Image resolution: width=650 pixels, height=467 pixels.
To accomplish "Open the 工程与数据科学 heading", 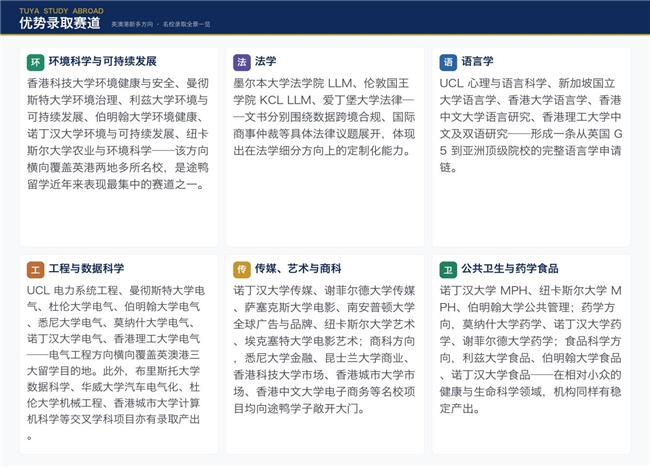I will [x=86, y=269].
